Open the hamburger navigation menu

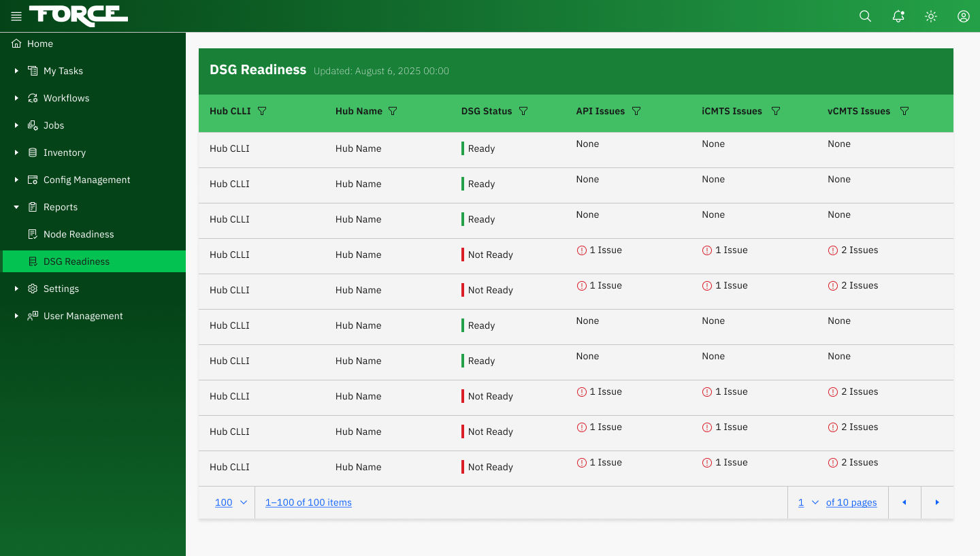tap(16, 16)
